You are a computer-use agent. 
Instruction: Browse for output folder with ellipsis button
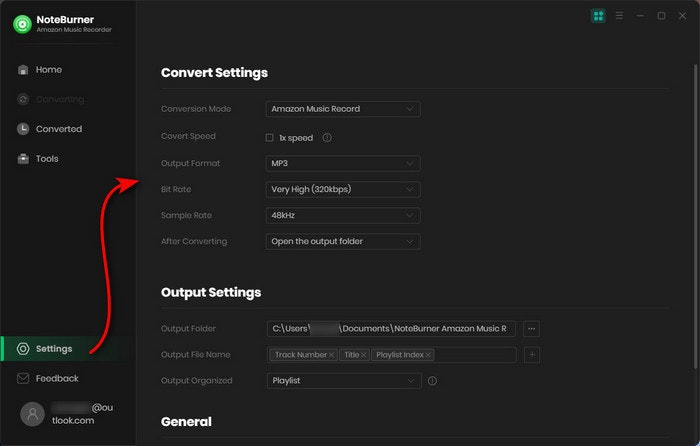click(531, 329)
